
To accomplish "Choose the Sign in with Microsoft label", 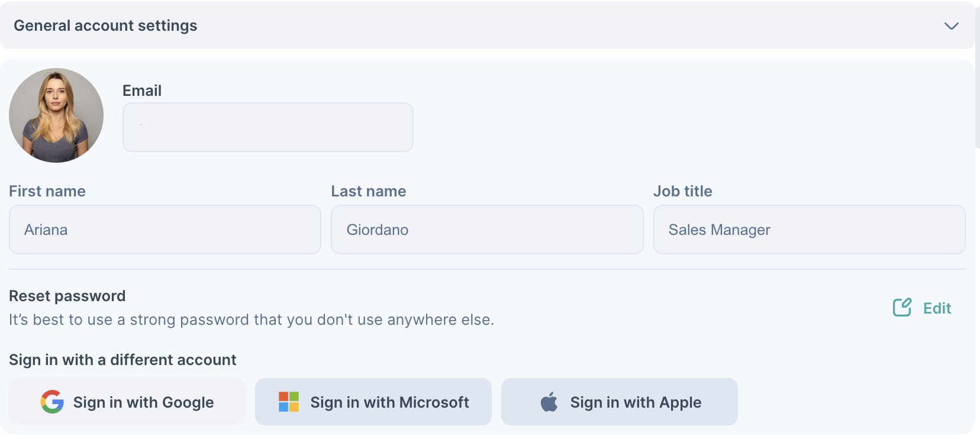I will (390, 402).
